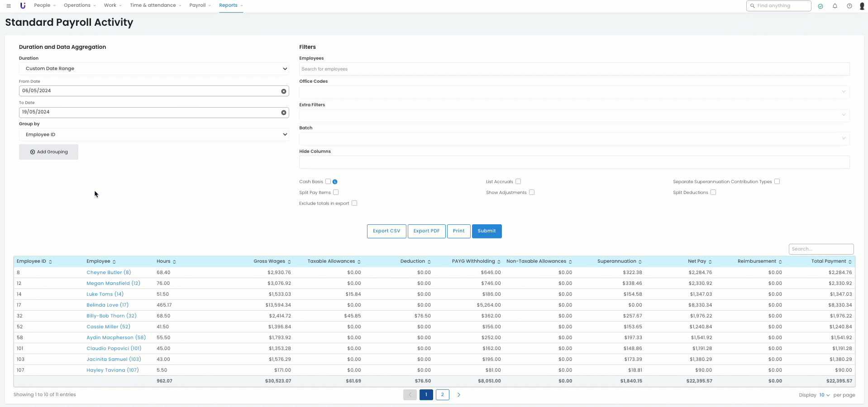This screenshot has width=868, height=407.
Task: Change the Display per page count
Action: pyautogui.click(x=824, y=395)
